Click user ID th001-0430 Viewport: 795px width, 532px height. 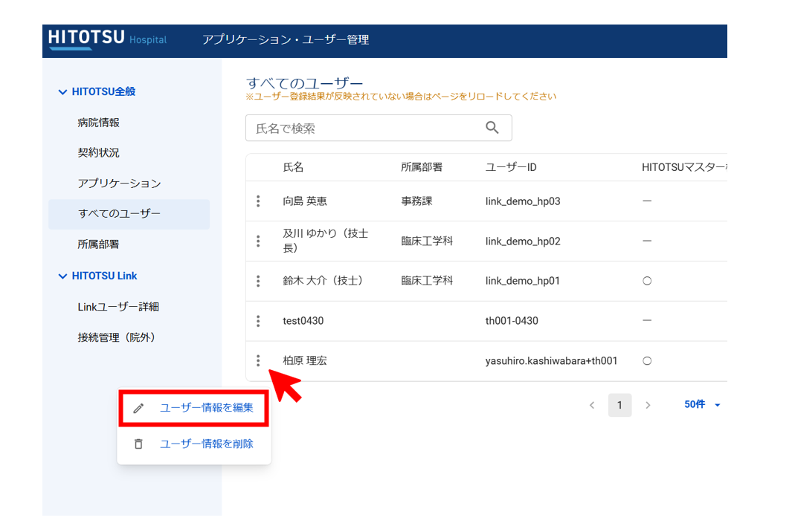pos(512,321)
